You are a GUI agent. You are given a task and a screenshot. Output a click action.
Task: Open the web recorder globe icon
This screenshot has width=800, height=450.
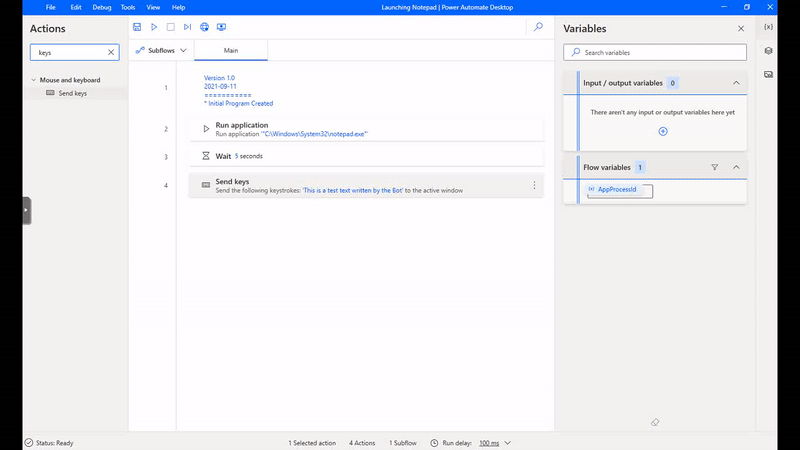point(204,27)
